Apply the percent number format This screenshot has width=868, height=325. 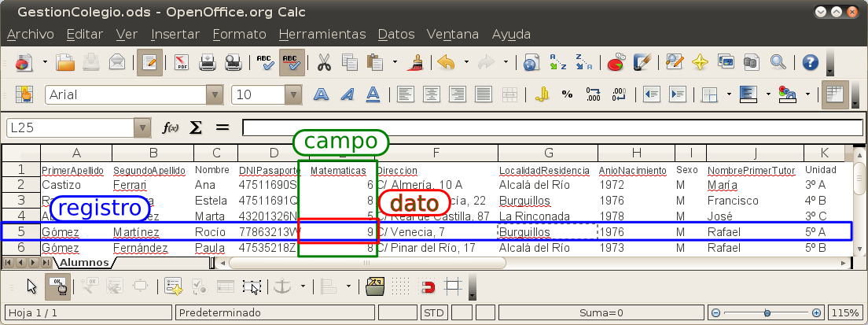568,94
